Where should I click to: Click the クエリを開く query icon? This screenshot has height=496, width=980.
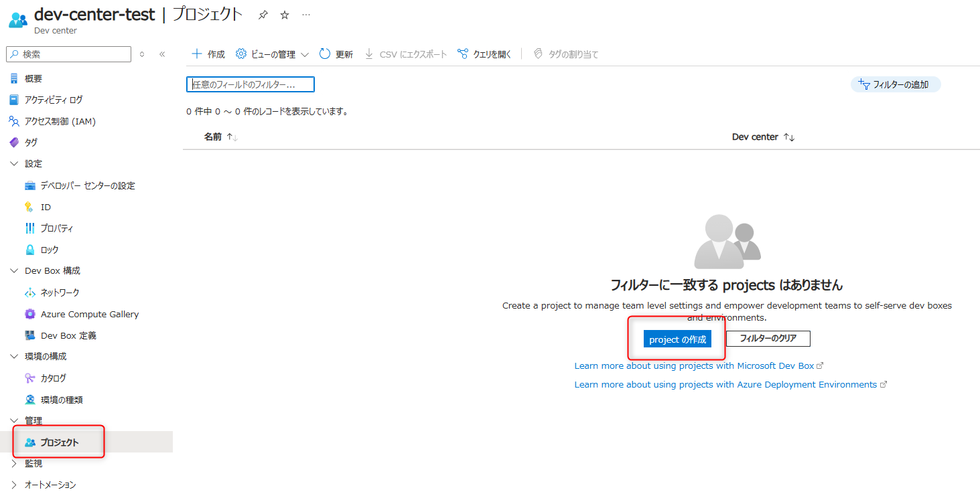pos(463,54)
